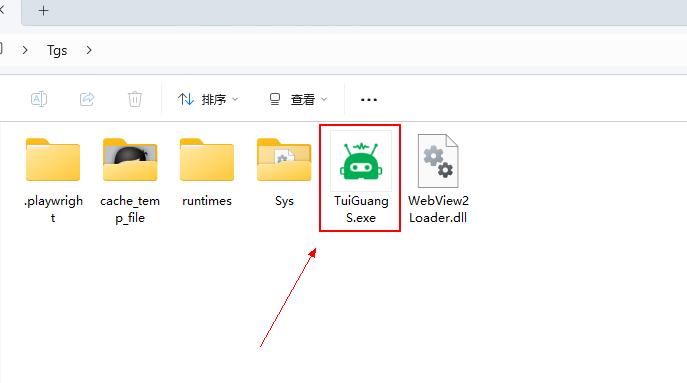Open the 排序 sort dropdown
The width and height of the screenshot is (687, 383).
point(208,99)
